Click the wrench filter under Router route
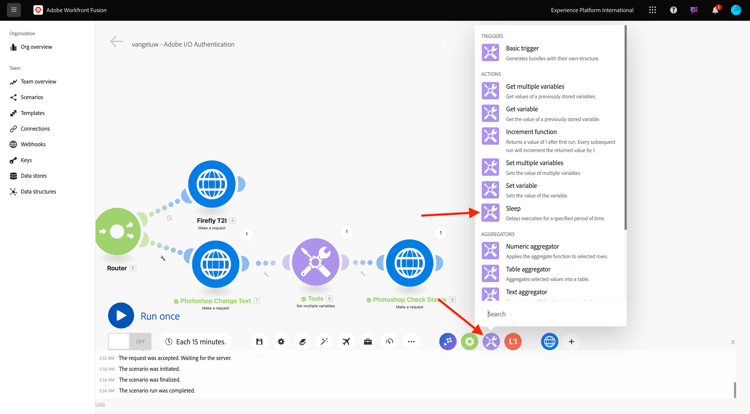 (x=163, y=258)
